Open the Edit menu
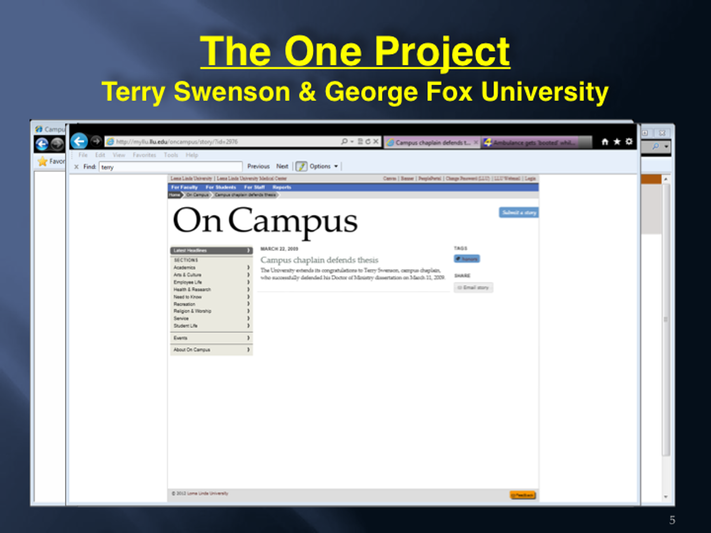711x533 pixels. (x=100, y=155)
